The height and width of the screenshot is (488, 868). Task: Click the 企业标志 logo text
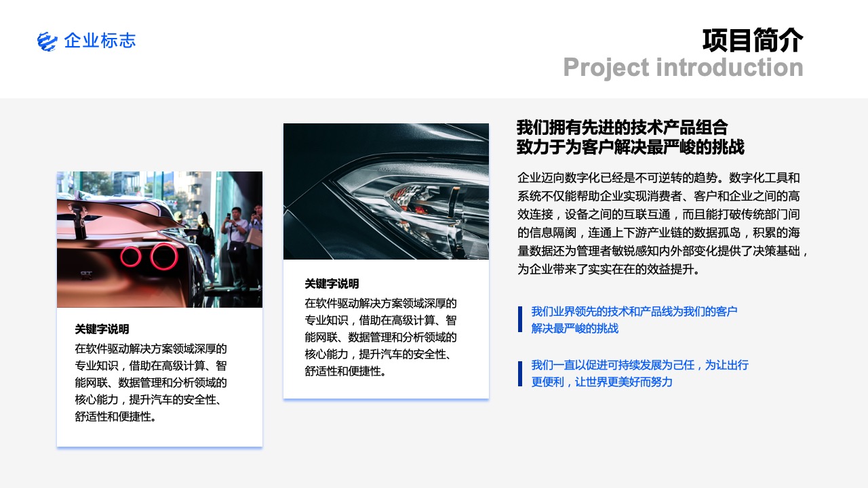(100, 41)
